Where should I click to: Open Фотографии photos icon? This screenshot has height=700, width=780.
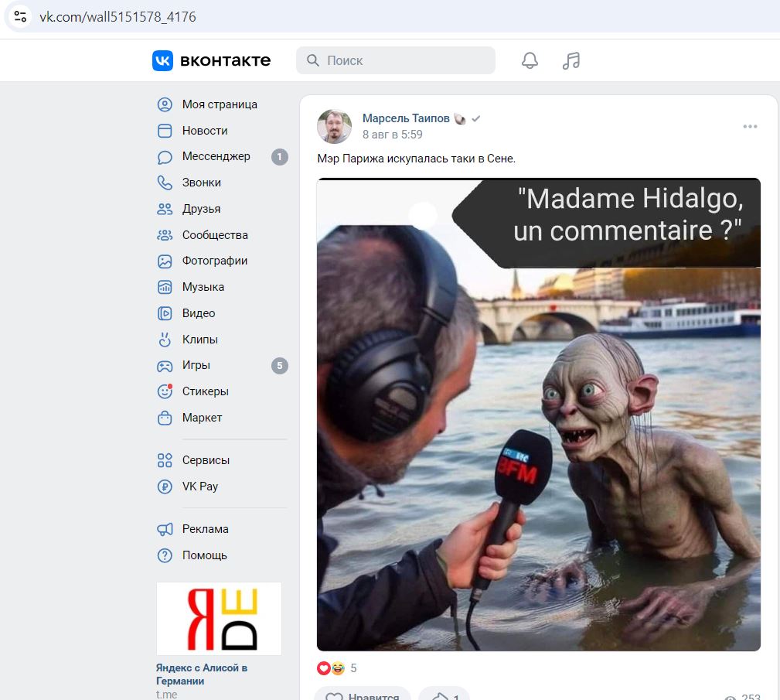pyautogui.click(x=165, y=261)
